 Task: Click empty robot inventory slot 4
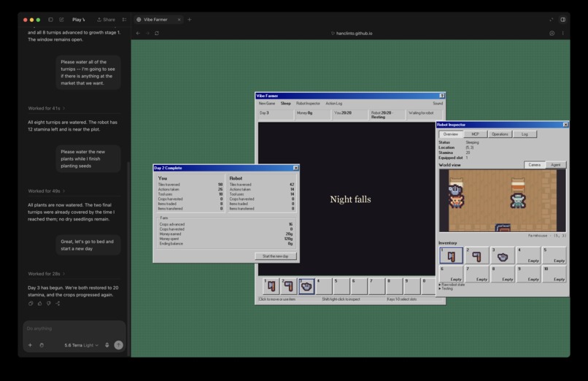[529, 255]
